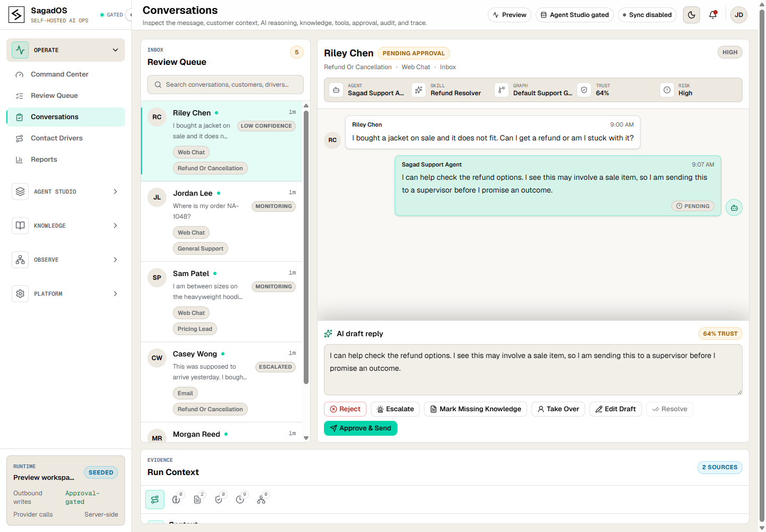Click the Agent Studio layers icon
The height and width of the screenshot is (532, 766).
point(20,192)
